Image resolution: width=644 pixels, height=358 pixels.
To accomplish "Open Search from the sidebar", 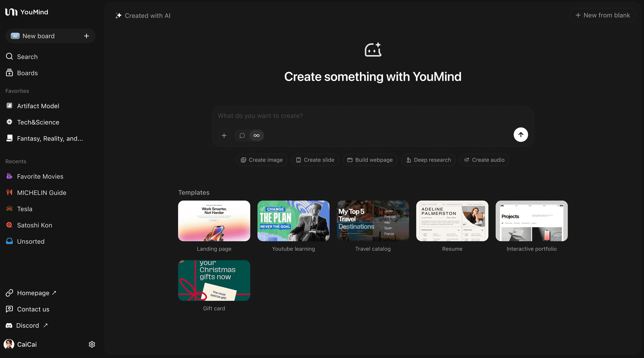I will (27, 57).
